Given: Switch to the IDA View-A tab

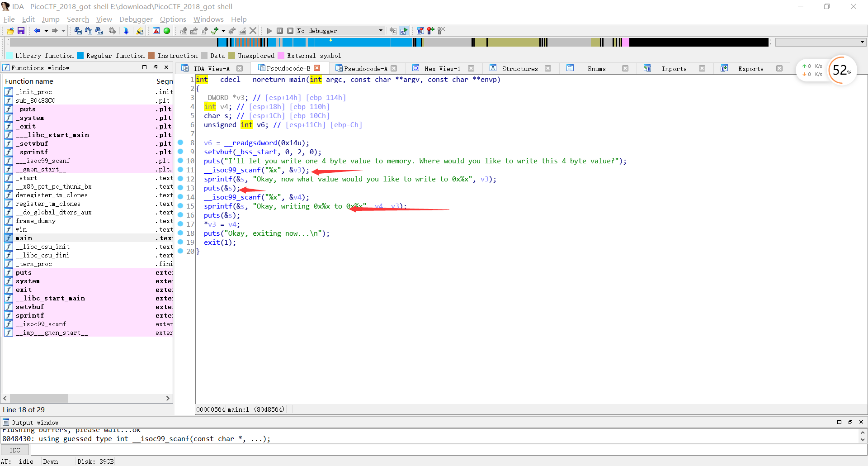Looking at the screenshot, I should [x=212, y=69].
